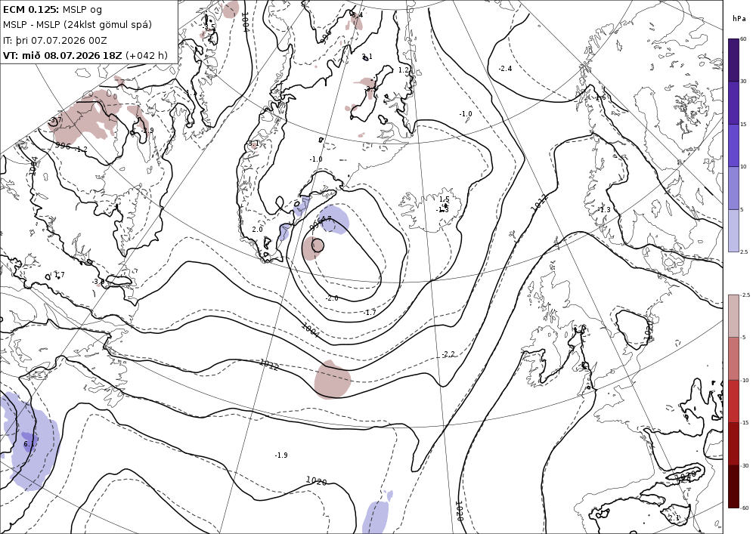This screenshot has height=534, width=756.
Task: Click the darkest purple 30–60 hPa legend swatch
Action: pos(733,60)
